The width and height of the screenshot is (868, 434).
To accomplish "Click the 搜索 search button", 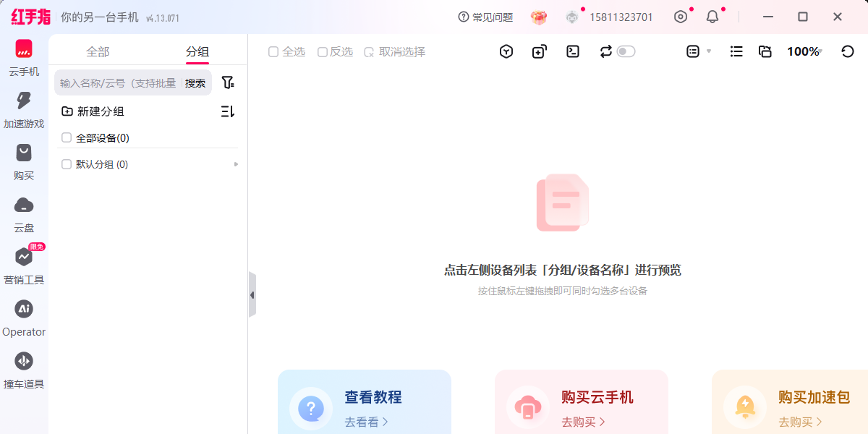I will (x=195, y=83).
